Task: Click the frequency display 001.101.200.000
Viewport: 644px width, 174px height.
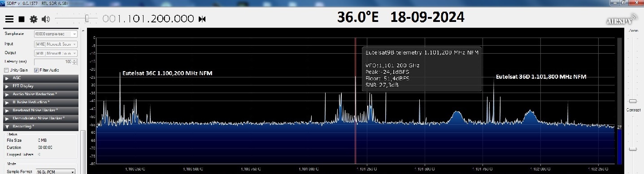Action: 148,19
